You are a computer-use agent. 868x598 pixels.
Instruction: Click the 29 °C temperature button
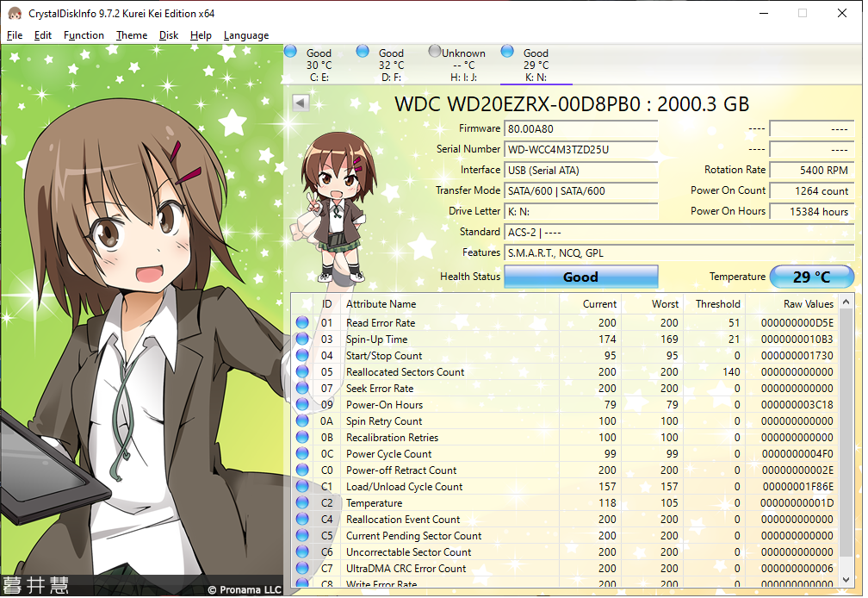point(811,277)
